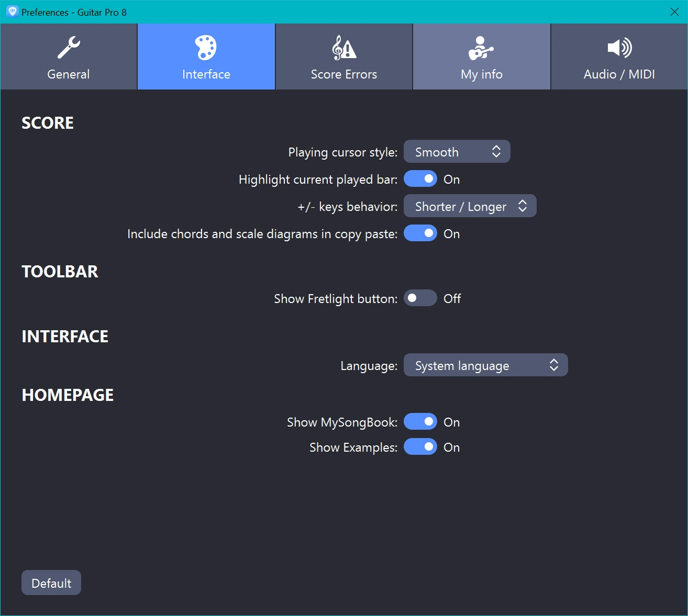Click the treble clef warning icon
The width and height of the screenshot is (688, 616).
(344, 48)
